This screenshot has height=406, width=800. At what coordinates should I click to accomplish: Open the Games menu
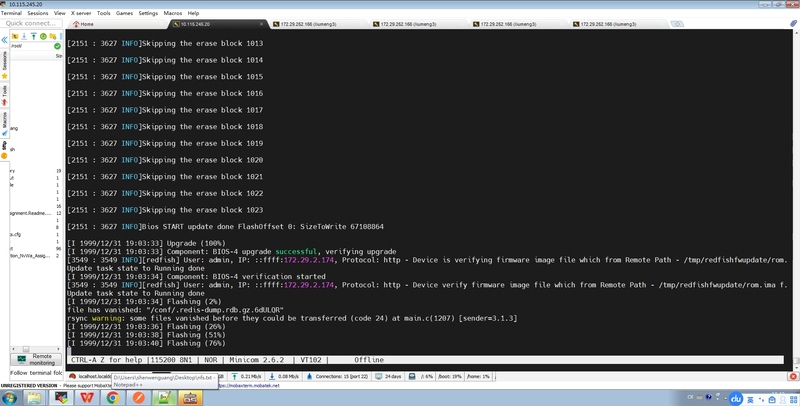point(124,13)
